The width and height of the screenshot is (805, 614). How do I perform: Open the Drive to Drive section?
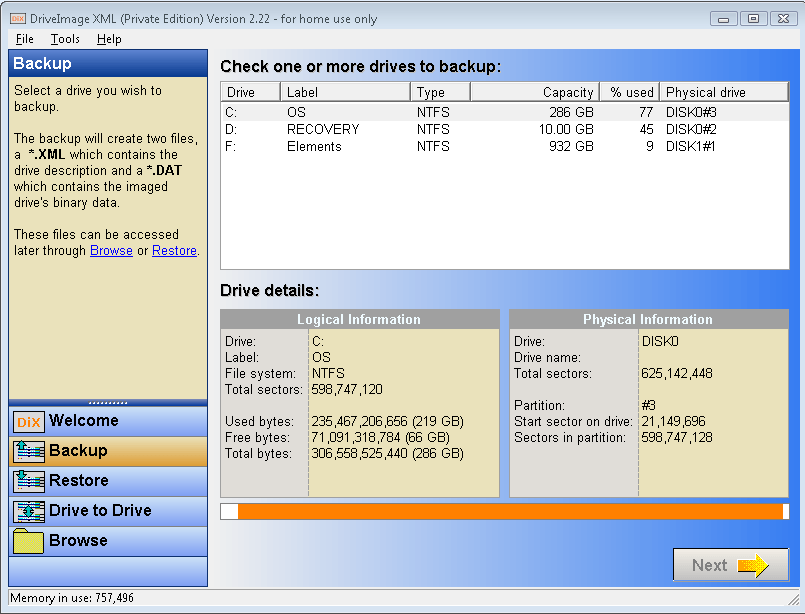[x=108, y=511]
